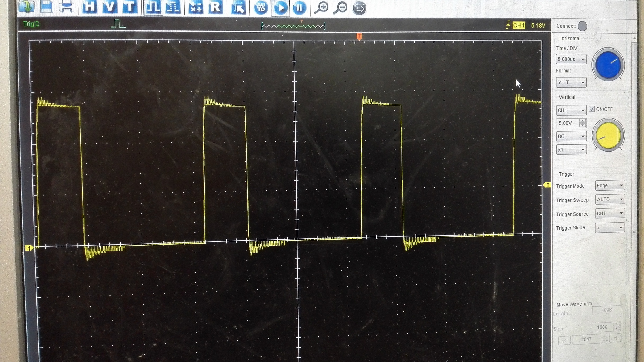644x362 pixels.
Task: Open the Format Y-T dropdown
Action: [x=571, y=82]
